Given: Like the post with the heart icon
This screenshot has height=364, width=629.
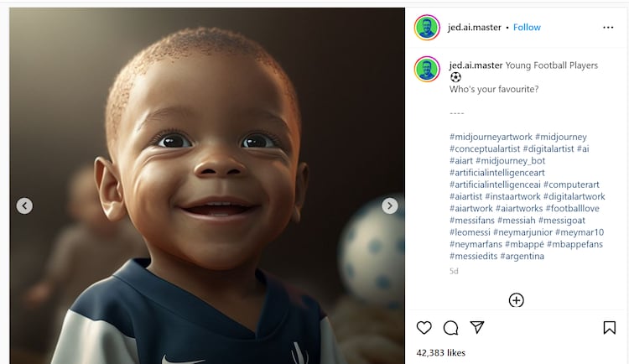Looking at the screenshot, I should click(x=424, y=327).
